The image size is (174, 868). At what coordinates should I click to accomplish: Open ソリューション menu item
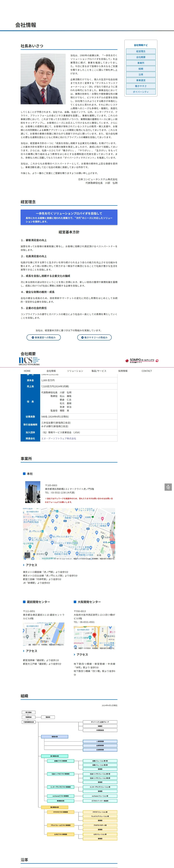point(75,371)
